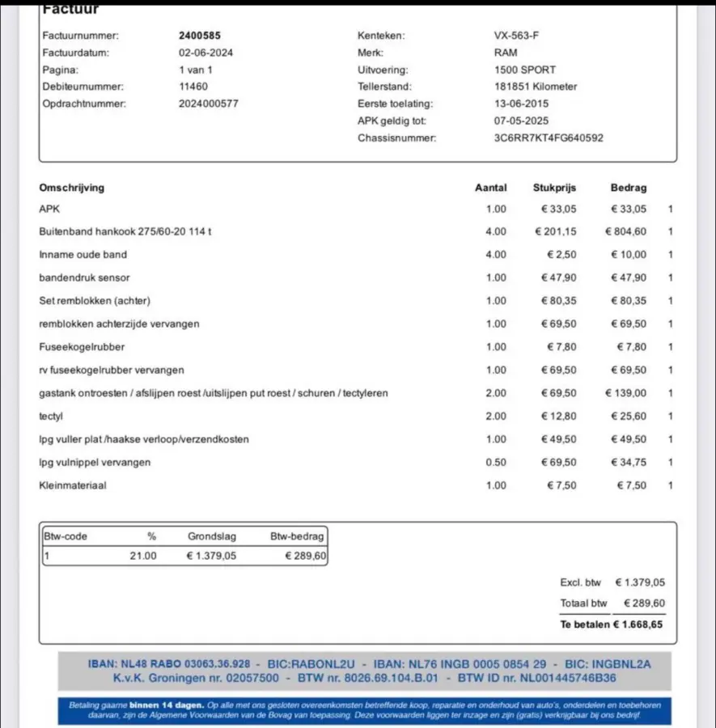Click chassis number 3C6RR7KT4FG640592
716x728 pixels.
point(549,138)
